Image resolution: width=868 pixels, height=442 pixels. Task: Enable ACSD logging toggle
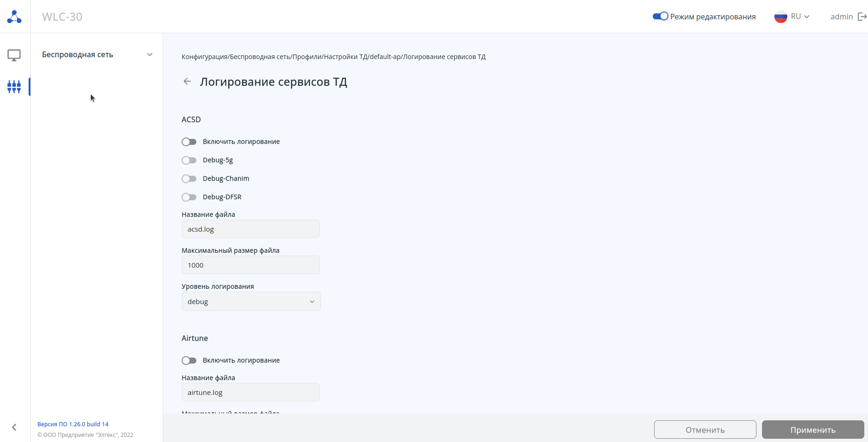[189, 142]
